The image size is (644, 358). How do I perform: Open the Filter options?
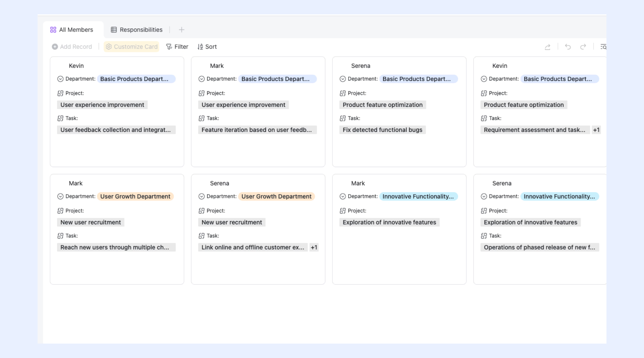[x=177, y=47]
